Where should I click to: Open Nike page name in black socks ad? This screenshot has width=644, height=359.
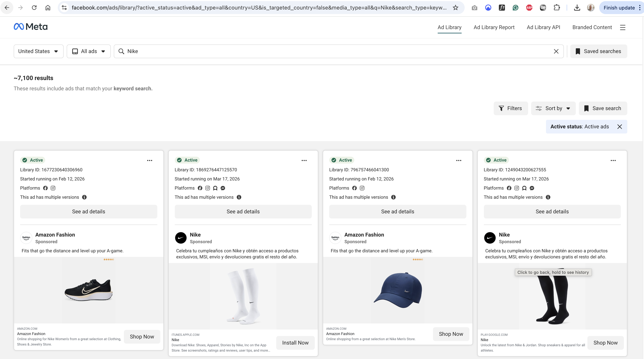pos(504,235)
